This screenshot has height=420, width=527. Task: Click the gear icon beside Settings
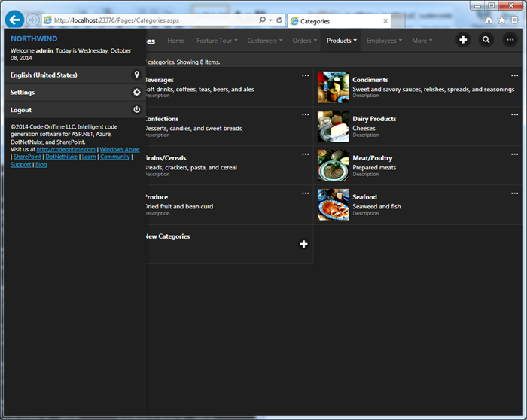(136, 92)
